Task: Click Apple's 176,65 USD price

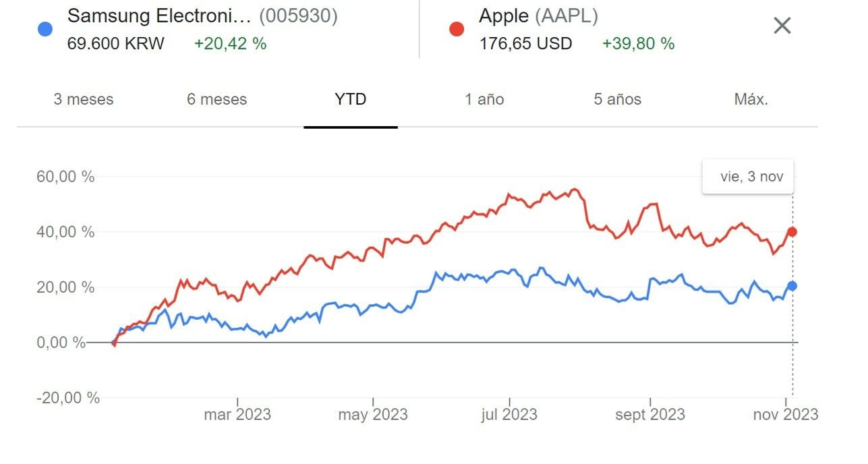Action: 525,44
